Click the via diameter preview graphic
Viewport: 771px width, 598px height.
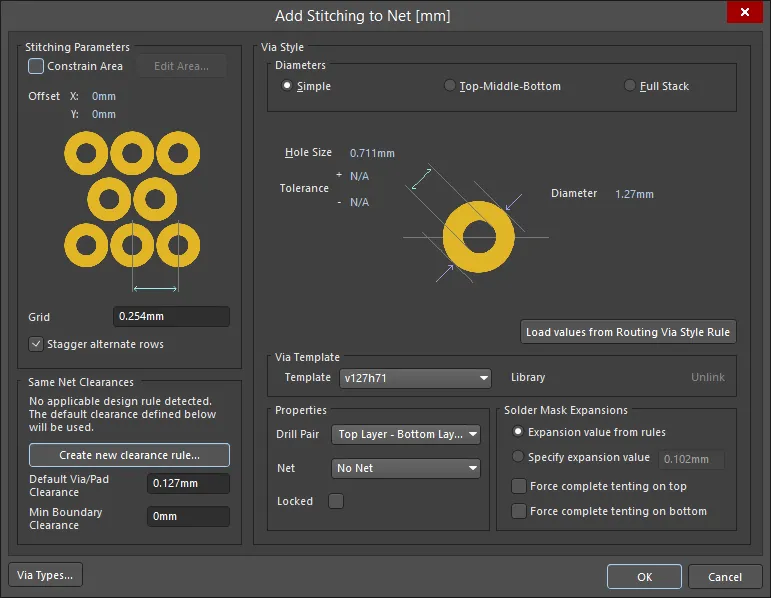(x=478, y=237)
